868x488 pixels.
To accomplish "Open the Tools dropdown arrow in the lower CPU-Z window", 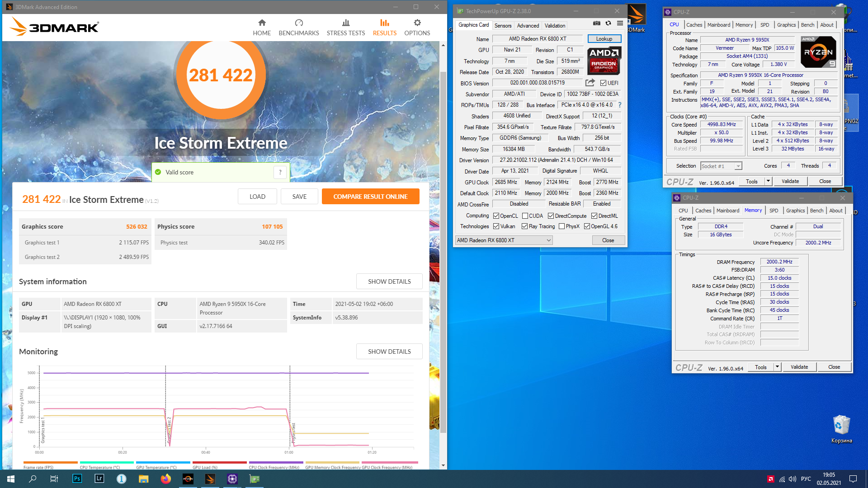I will point(777,367).
